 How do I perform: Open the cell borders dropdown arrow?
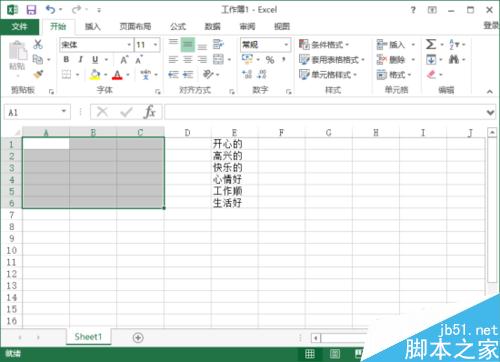pos(78,75)
